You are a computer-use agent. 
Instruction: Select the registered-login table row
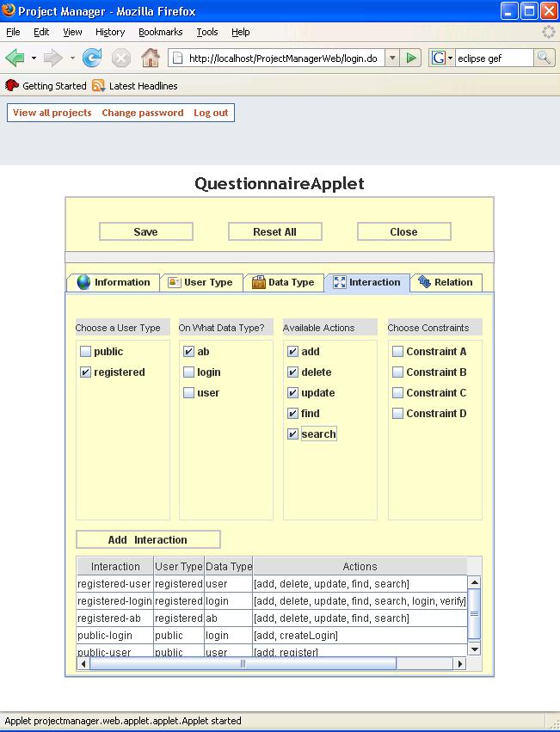[272, 600]
